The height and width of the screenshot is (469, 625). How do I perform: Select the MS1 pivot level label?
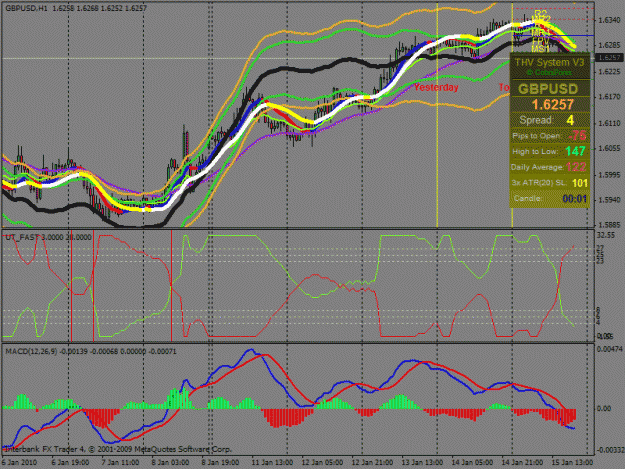[x=541, y=49]
